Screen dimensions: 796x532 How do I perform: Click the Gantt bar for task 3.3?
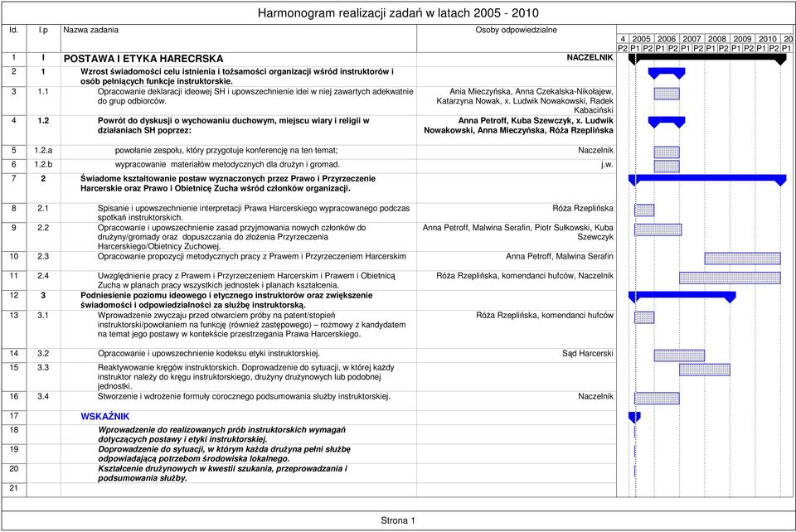[705, 370]
